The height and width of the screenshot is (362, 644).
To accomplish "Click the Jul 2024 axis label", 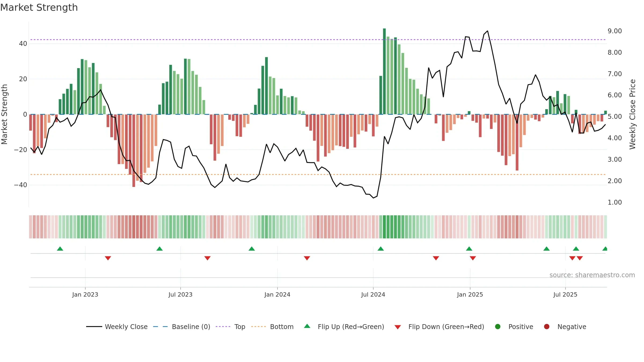I will pyautogui.click(x=373, y=294).
